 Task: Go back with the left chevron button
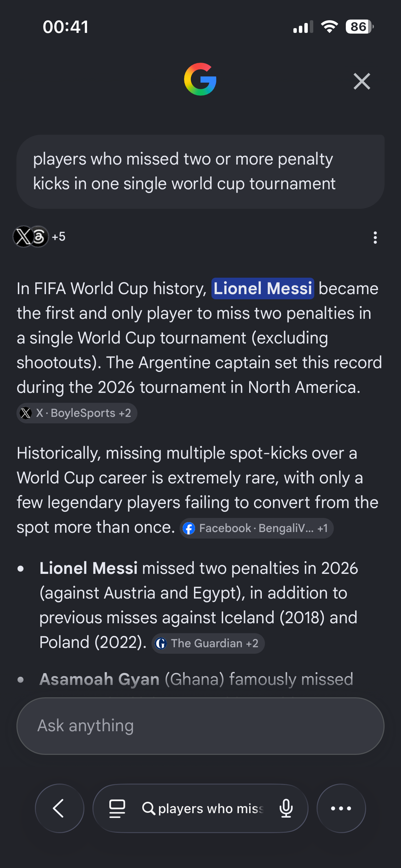[x=60, y=808]
